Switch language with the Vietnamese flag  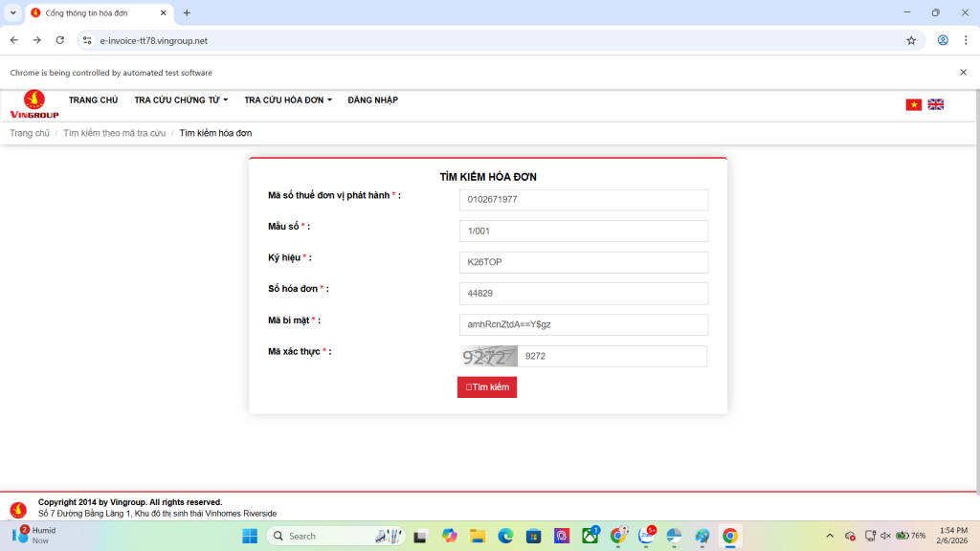click(913, 104)
